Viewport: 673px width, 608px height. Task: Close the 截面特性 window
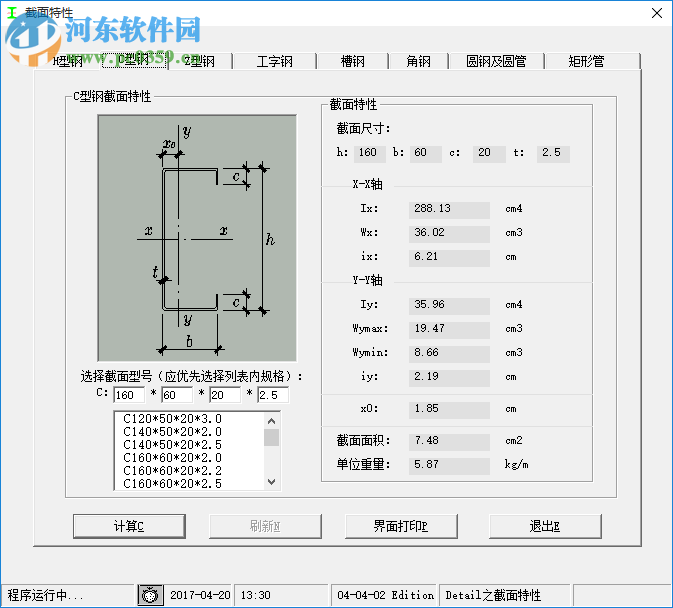pyautogui.click(x=657, y=13)
